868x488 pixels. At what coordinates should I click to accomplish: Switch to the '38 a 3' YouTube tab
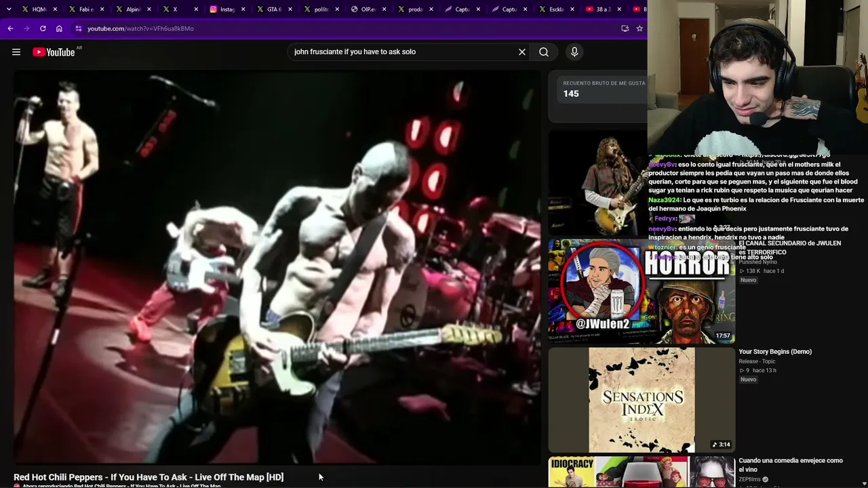point(603,9)
